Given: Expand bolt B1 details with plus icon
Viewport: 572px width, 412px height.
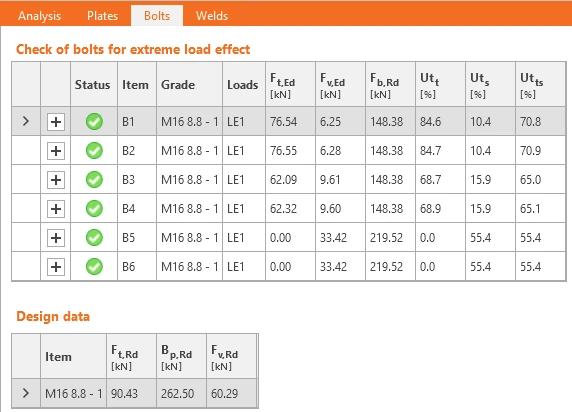Looking at the screenshot, I should point(56,122).
